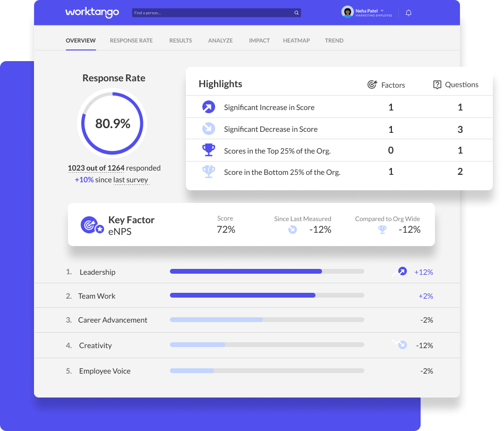This screenshot has height=431, width=504.
Task: Click the Since Last Measured down-arrow icon
Action: 293,230
